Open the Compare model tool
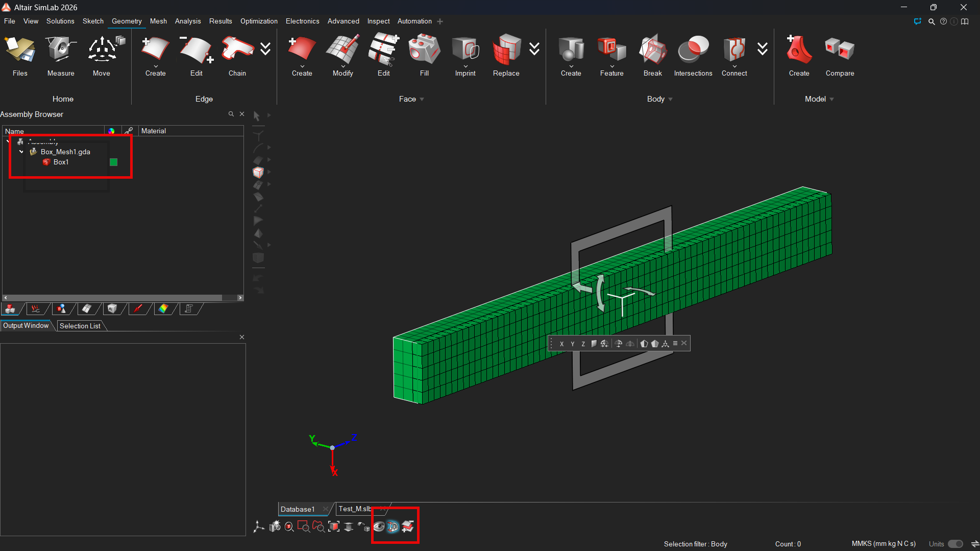 [x=840, y=56]
